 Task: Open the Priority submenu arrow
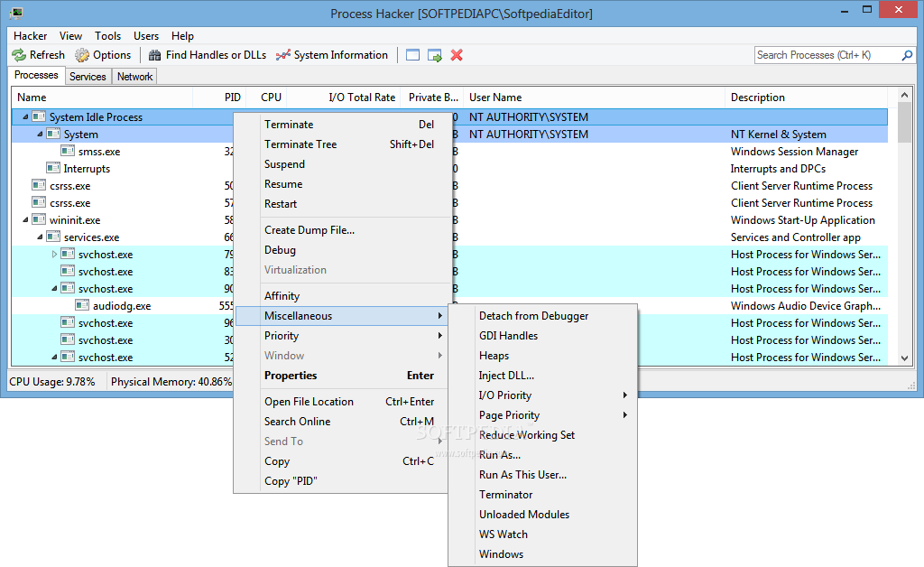(x=439, y=335)
